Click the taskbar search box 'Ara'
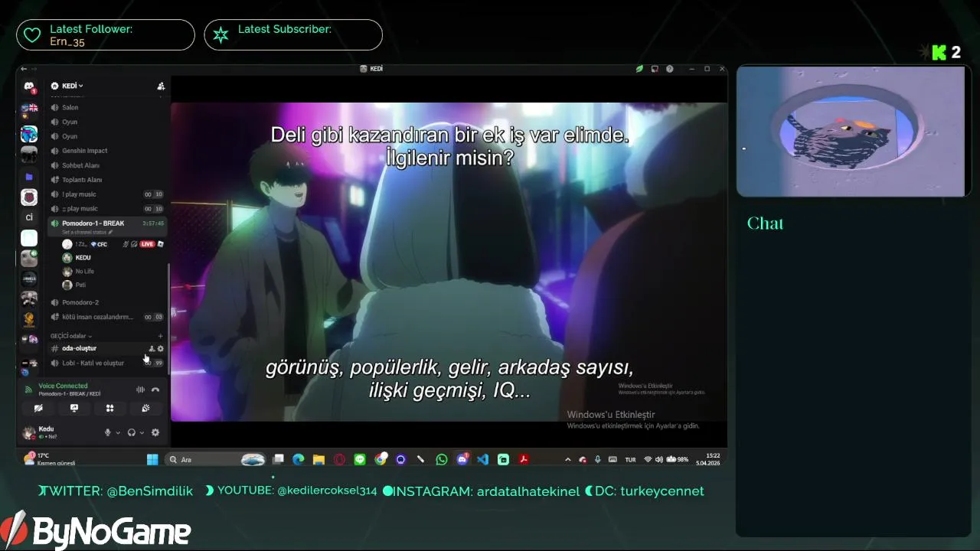This screenshot has height=551, width=980. (x=216, y=459)
